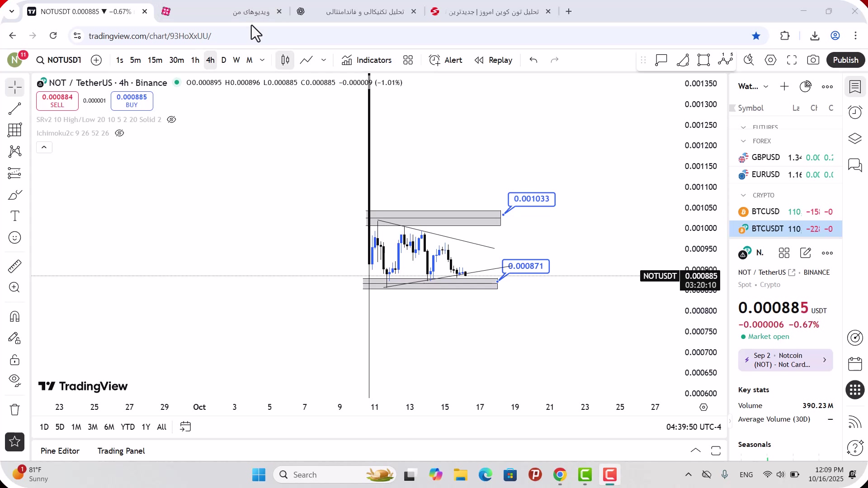The width and height of the screenshot is (868, 488).
Task: Open the forecasting and measurement tools
Action: coord(15,173)
